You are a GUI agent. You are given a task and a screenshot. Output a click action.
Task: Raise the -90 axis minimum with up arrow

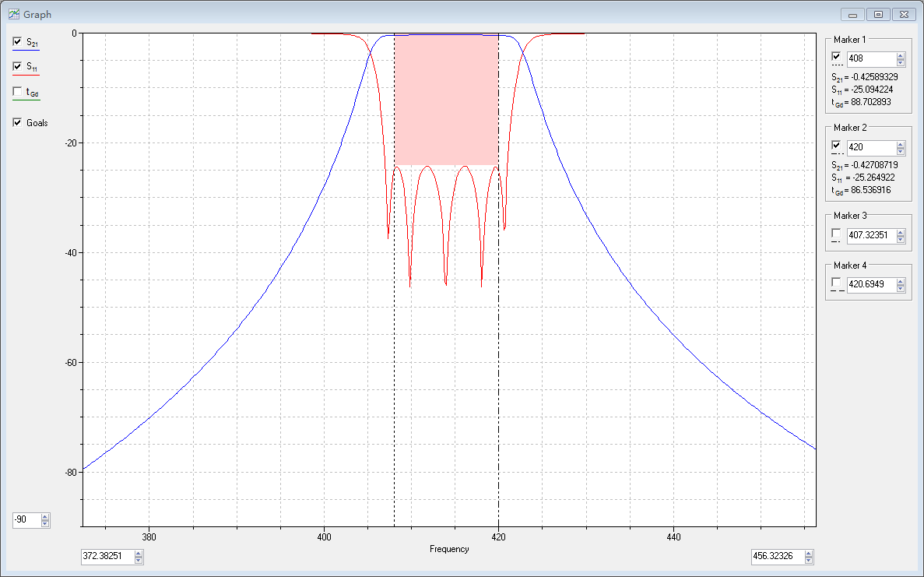44,517
